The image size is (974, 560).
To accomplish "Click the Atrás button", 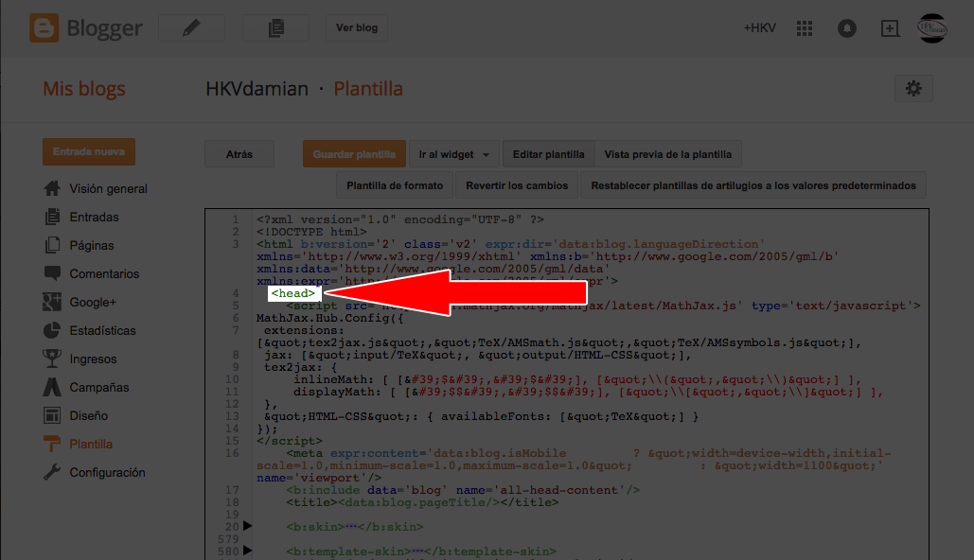I will tap(239, 154).
